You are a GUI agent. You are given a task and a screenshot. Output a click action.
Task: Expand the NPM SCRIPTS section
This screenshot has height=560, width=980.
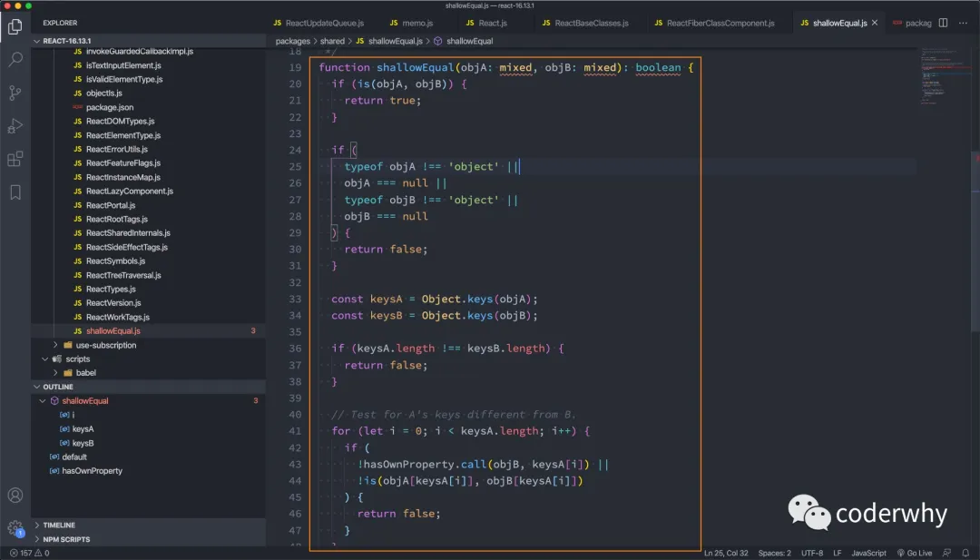[x=148, y=539]
